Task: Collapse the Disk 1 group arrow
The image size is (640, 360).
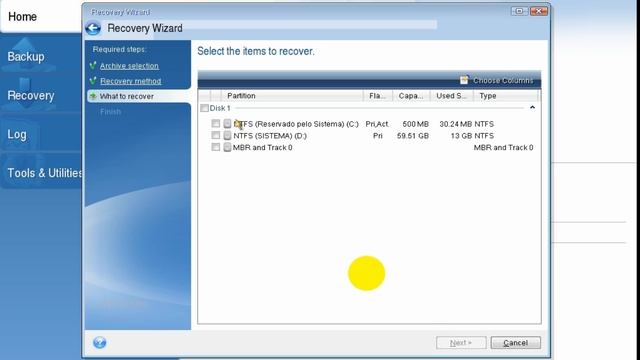Action: click(x=532, y=108)
